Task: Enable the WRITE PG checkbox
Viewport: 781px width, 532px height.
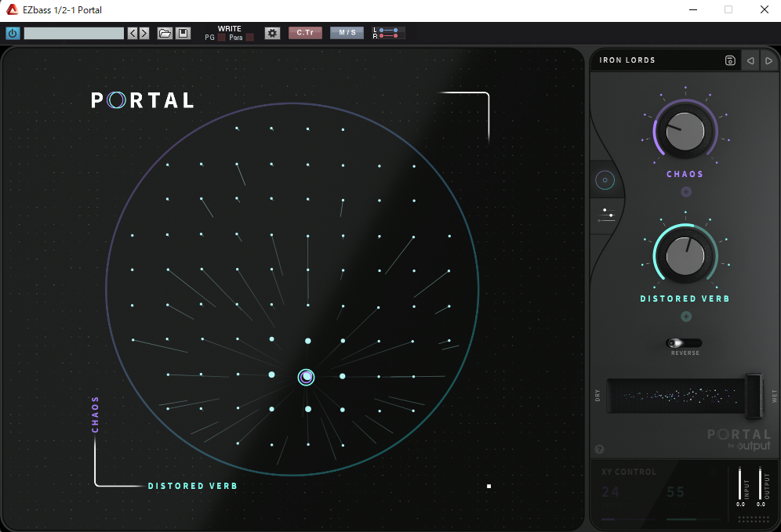Action: tap(222, 38)
